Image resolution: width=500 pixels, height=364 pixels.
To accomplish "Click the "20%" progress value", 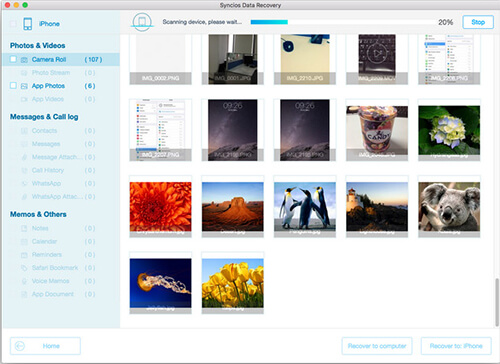I will (445, 22).
